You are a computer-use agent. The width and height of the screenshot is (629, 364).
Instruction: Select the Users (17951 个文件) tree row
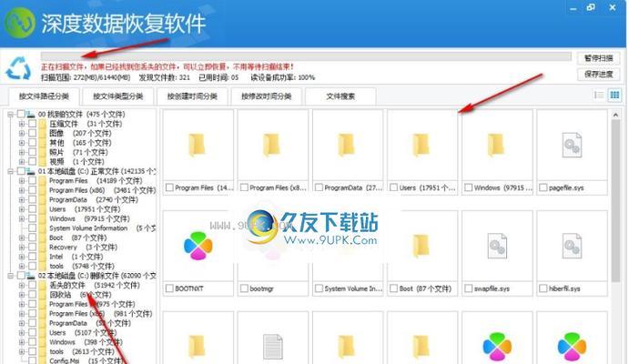[x=85, y=209]
